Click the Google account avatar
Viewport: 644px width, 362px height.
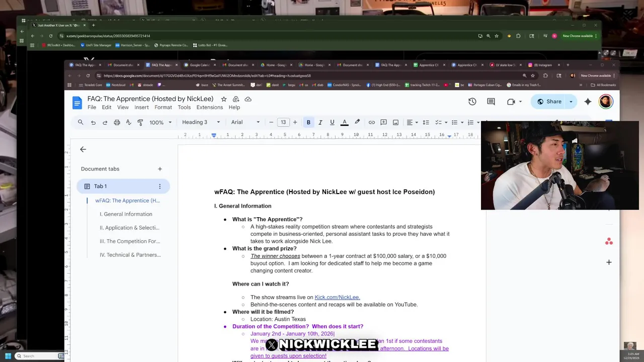pos(606,102)
